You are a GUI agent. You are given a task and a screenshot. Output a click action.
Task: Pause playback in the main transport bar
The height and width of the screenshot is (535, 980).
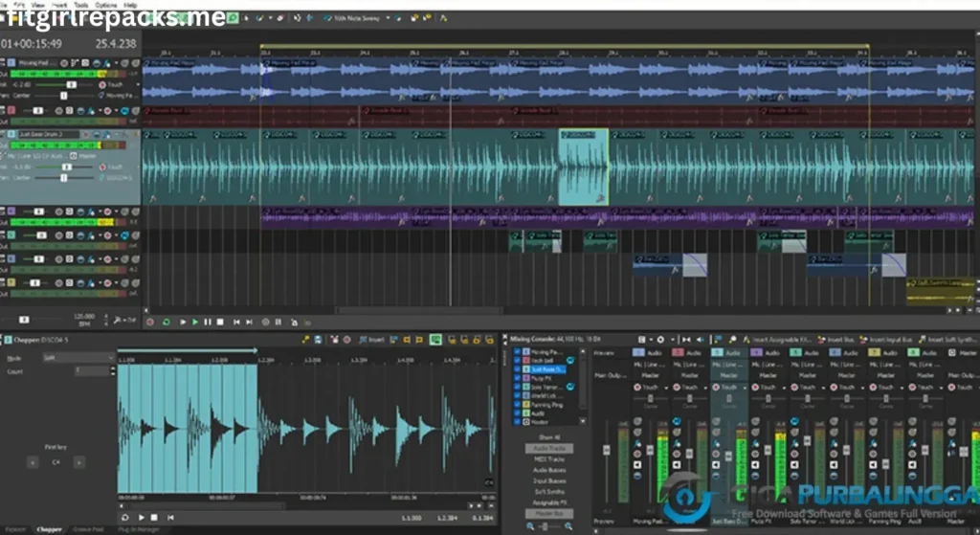pos(208,322)
